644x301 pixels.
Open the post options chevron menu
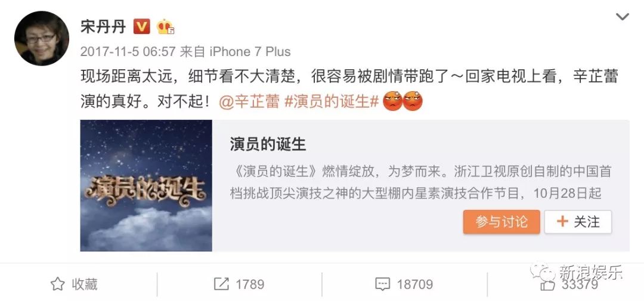tap(622, 17)
